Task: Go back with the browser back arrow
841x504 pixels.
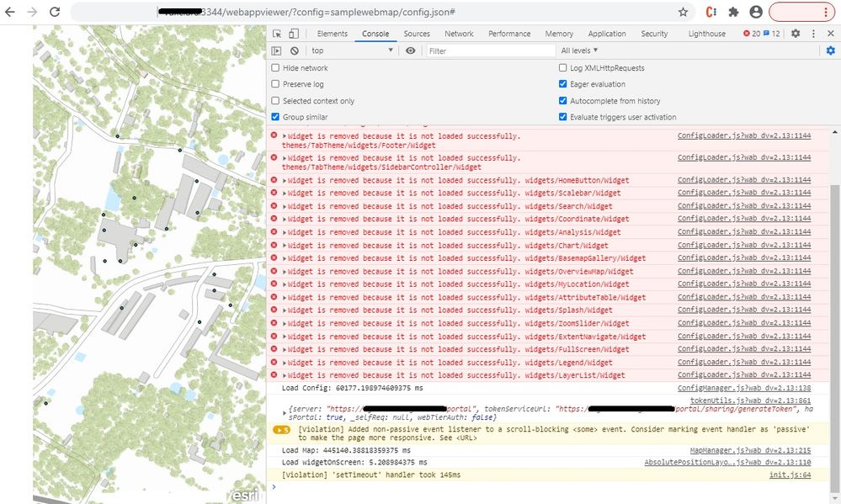Action: [x=10, y=12]
